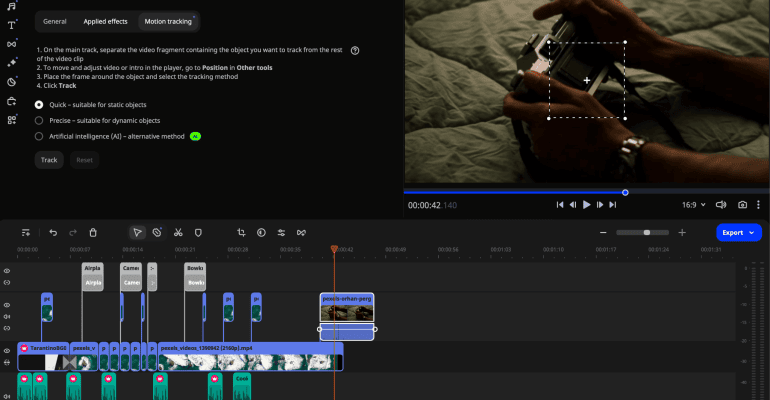Hide the titles track with its eye icon
Viewport: 770px width, 400px height.
[7, 271]
